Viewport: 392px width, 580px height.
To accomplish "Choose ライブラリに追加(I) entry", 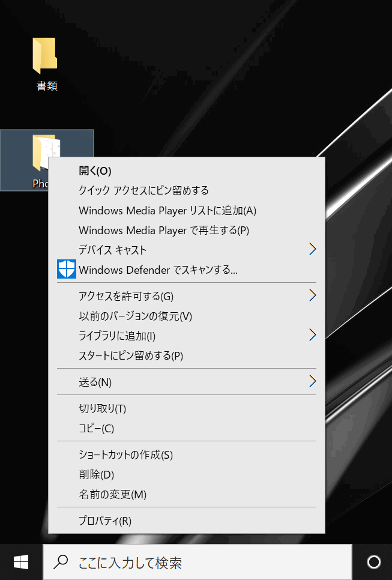I will click(187, 336).
